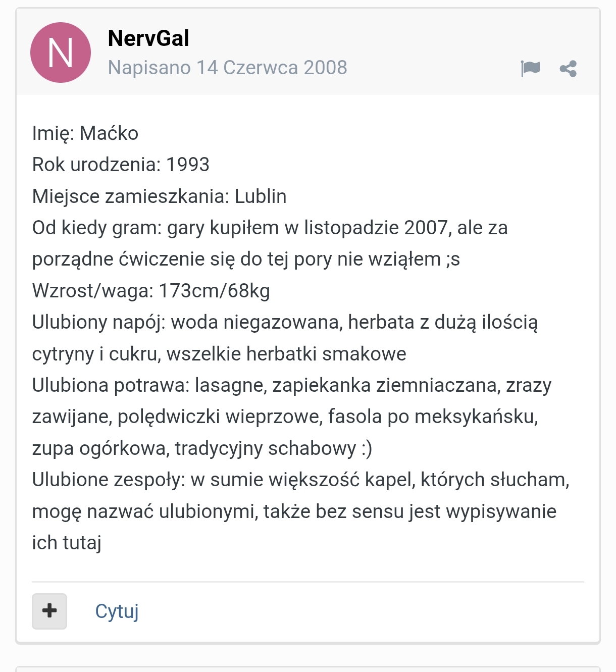Click the post date Napisano 14 Czerwca 2008
This screenshot has height=672, width=616.
[227, 68]
